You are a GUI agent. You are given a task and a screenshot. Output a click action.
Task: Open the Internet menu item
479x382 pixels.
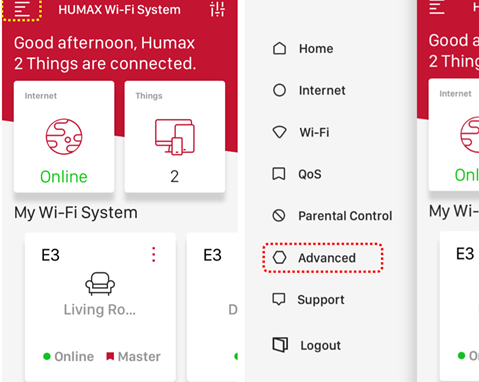coord(309,90)
